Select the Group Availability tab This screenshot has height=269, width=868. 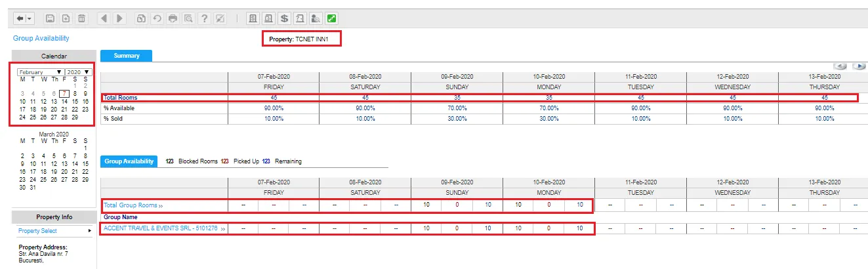[129, 161]
